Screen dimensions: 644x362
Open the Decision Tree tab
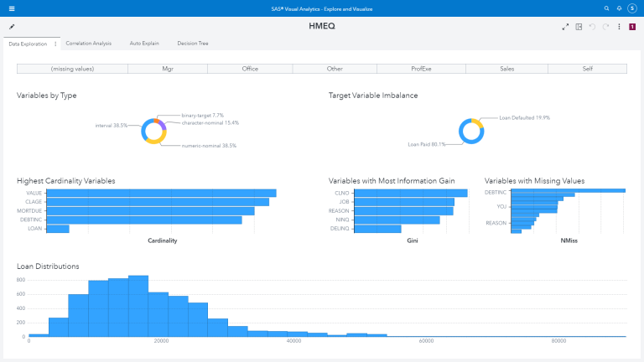click(x=192, y=43)
